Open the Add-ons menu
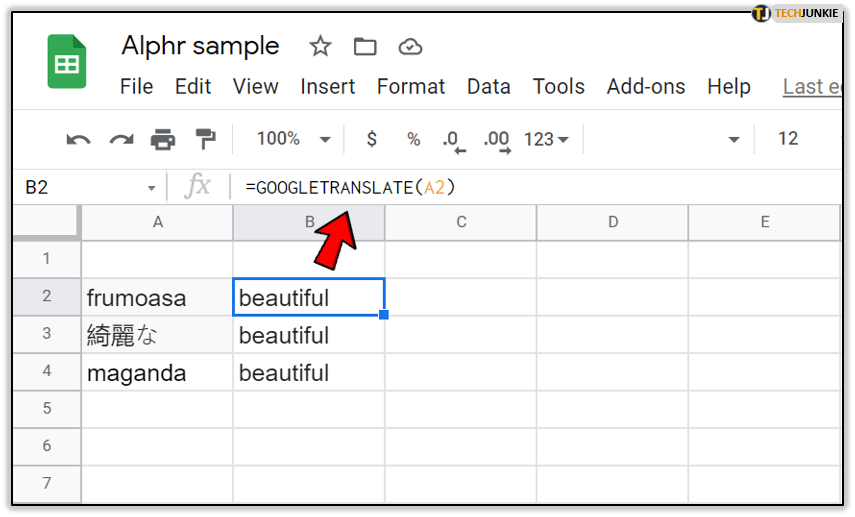Viewport: 855px width, 517px height. coord(646,87)
